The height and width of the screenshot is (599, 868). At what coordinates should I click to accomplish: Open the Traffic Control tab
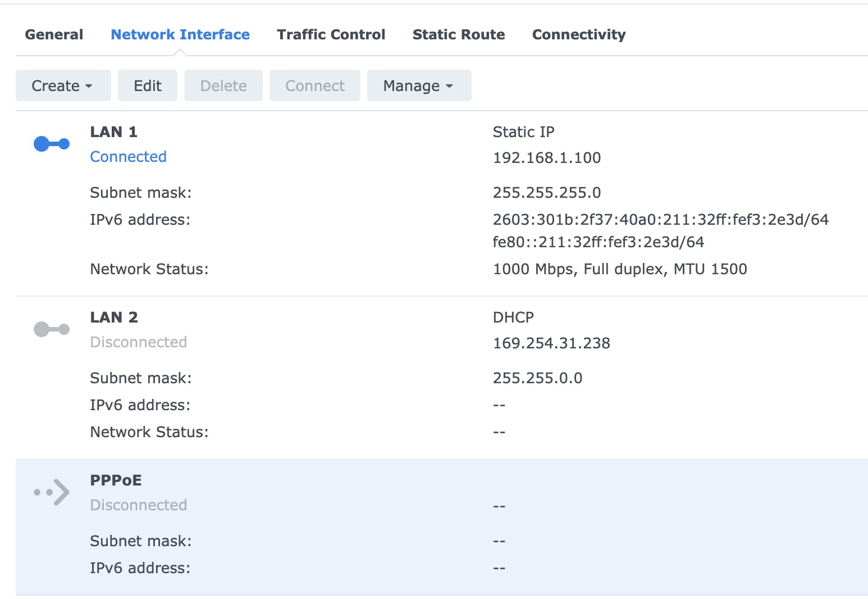point(331,35)
